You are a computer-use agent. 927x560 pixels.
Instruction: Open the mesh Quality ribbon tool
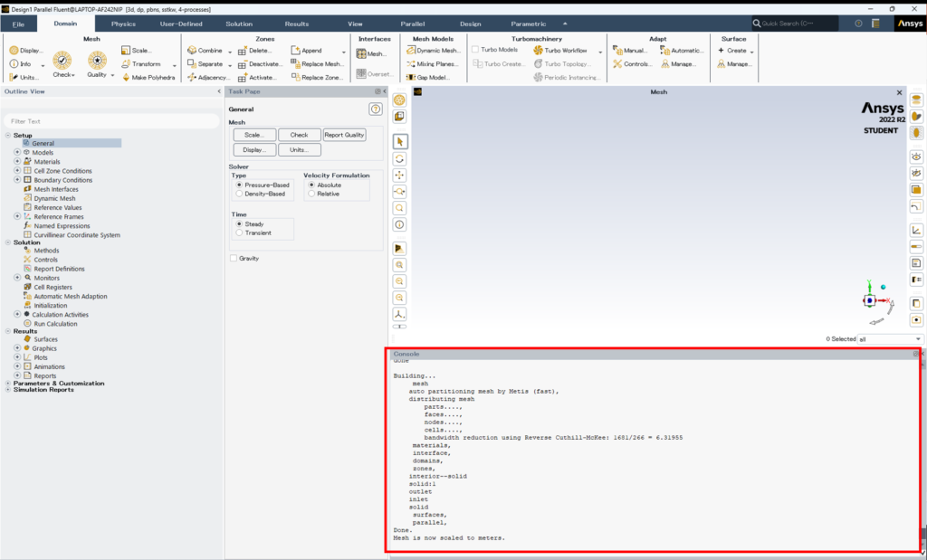pos(98,64)
